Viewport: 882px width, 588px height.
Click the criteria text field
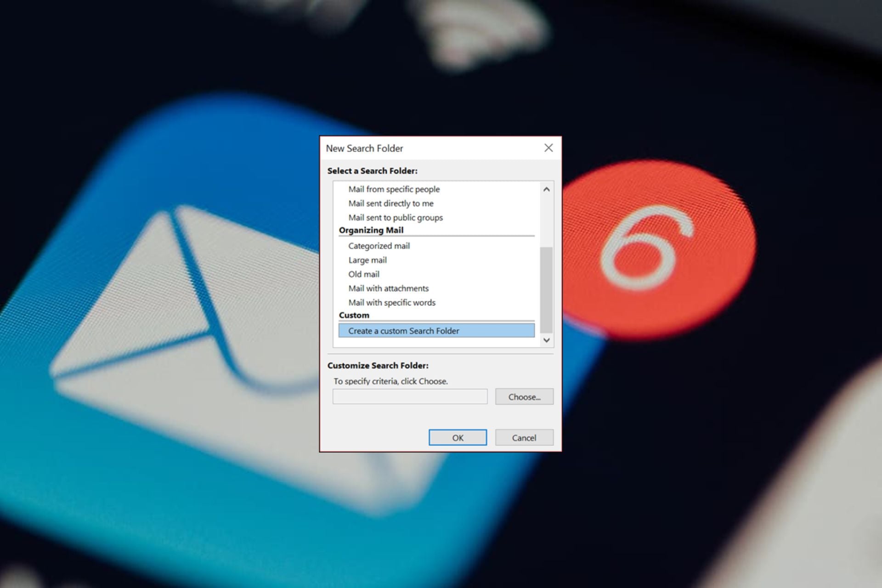click(410, 397)
